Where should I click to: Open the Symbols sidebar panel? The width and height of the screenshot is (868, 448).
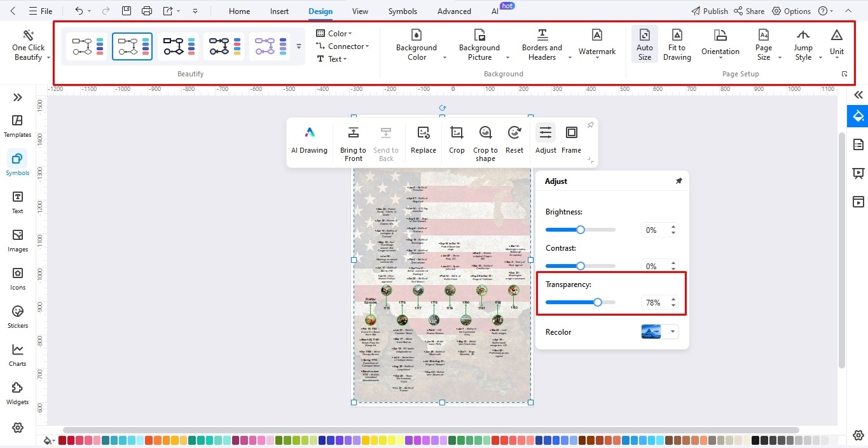pyautogui.click(x=17, y=164)
